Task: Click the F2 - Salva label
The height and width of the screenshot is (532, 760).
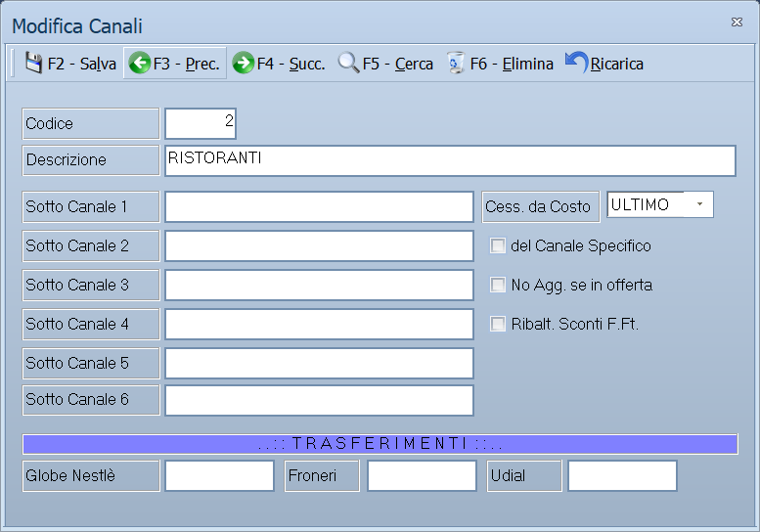Action: coord(82,64)
